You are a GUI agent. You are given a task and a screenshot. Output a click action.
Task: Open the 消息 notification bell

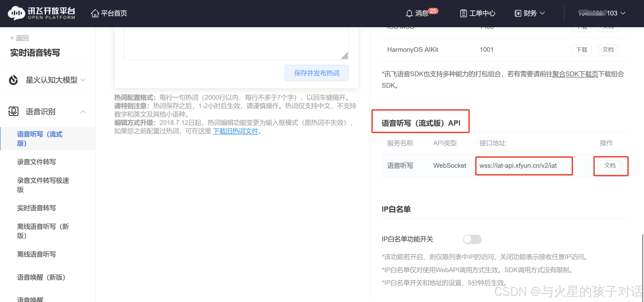[409, 13]
